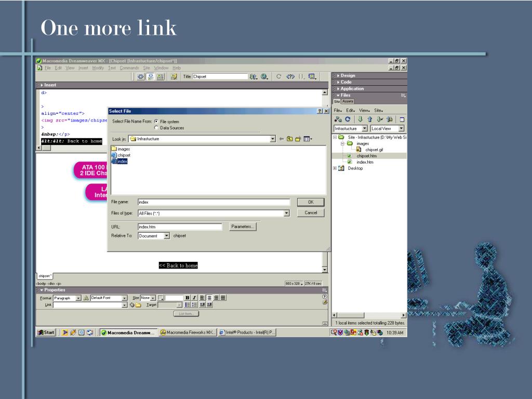Select the File system radio button
The height and width of the screenshot is (399, 532).
156,122
